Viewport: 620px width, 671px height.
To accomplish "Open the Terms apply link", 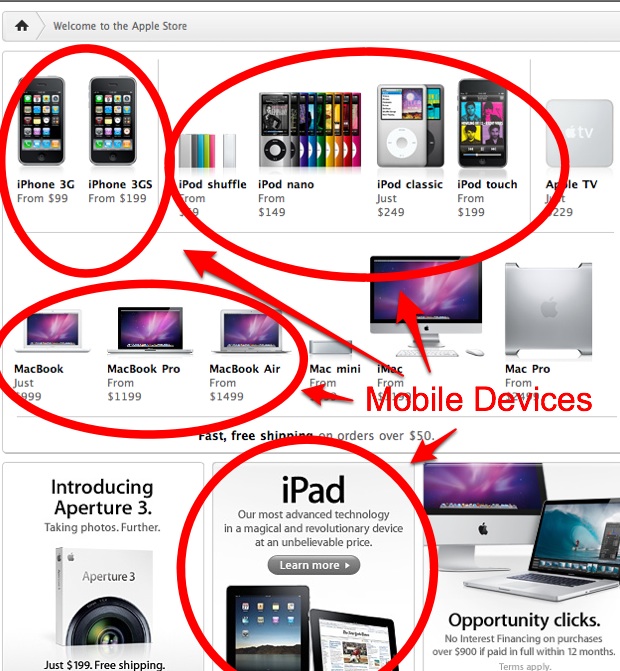I will pos(524,666).
